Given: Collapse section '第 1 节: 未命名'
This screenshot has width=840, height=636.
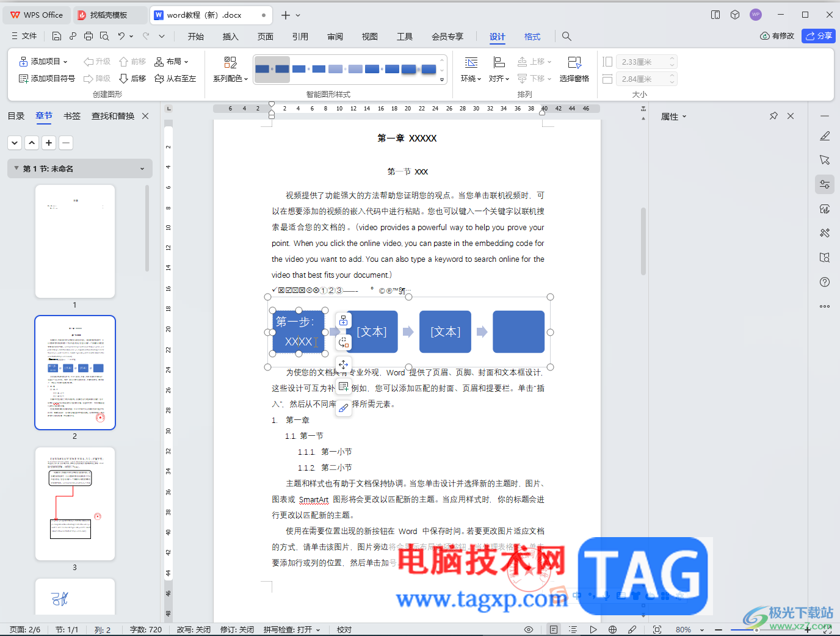Looking at the screenshot, I should tap(16, 168).
